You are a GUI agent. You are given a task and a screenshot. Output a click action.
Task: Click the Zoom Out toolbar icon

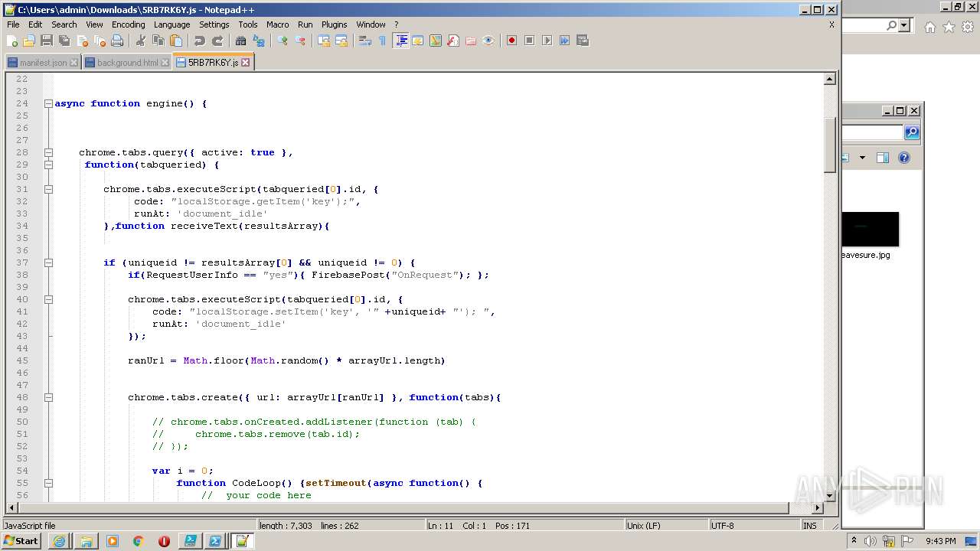(300, 41)
